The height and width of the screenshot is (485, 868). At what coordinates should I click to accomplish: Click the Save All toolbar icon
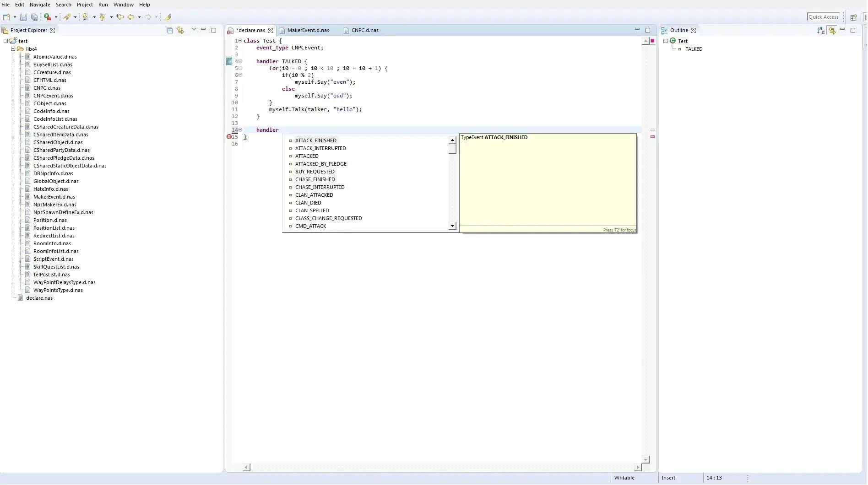click(x=34, y=17)
